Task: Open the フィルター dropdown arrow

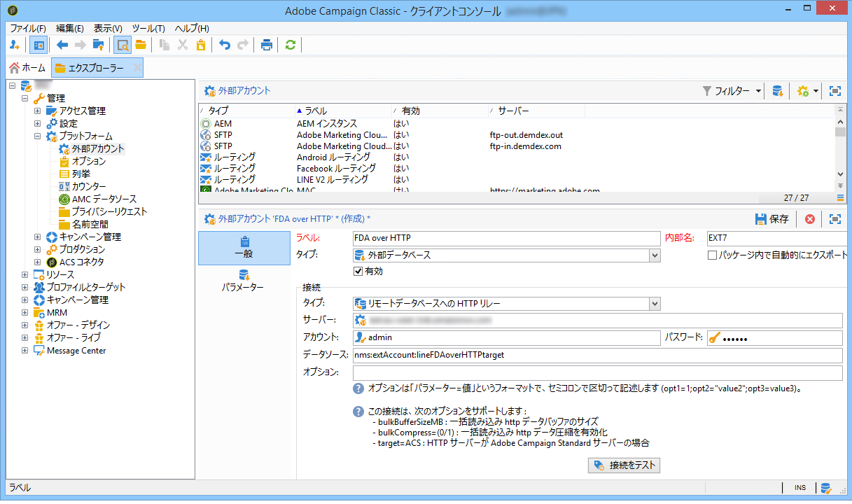Action: tap(759, 91)
